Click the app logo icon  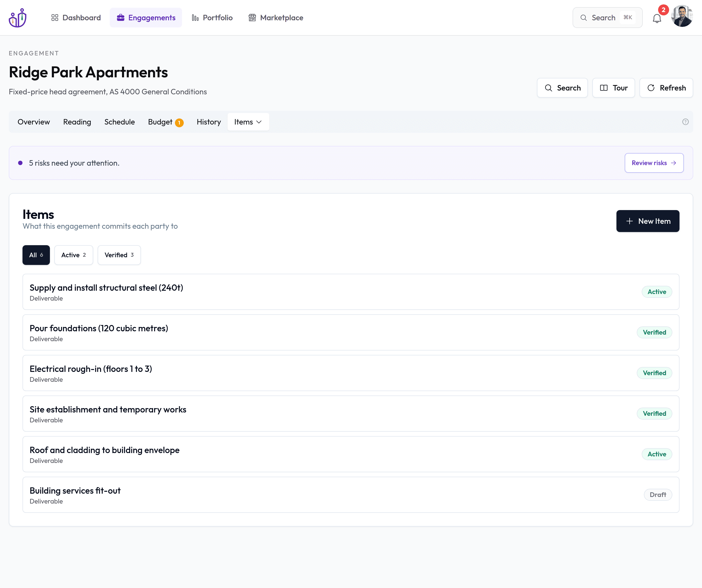tap(18, 18)
